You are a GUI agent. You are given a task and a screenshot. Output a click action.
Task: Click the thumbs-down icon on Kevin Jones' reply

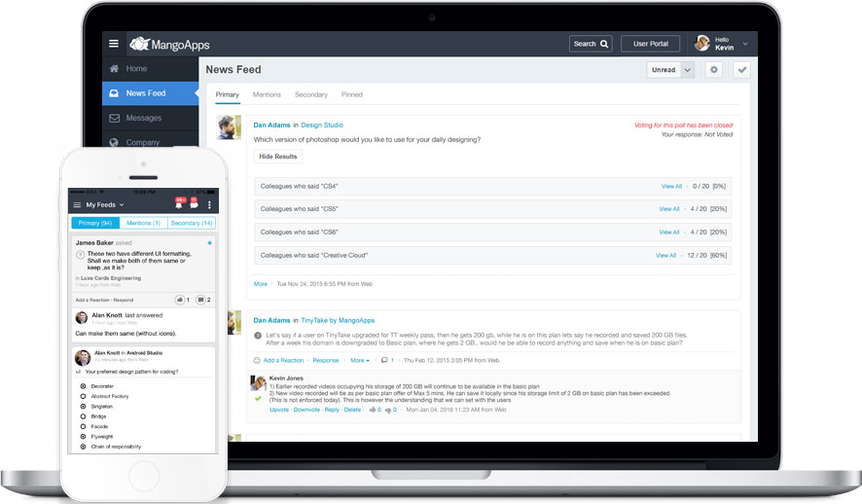(x=388, y=410)
